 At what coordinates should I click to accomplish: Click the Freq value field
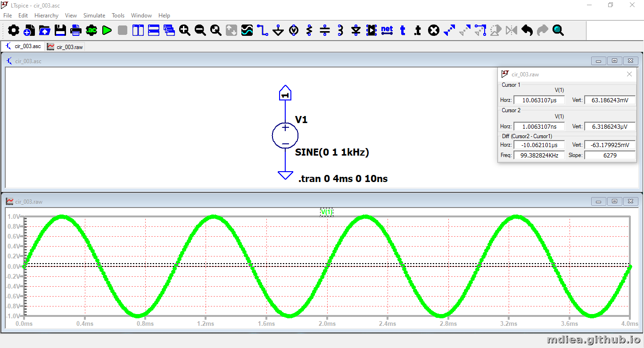point(539,155)
